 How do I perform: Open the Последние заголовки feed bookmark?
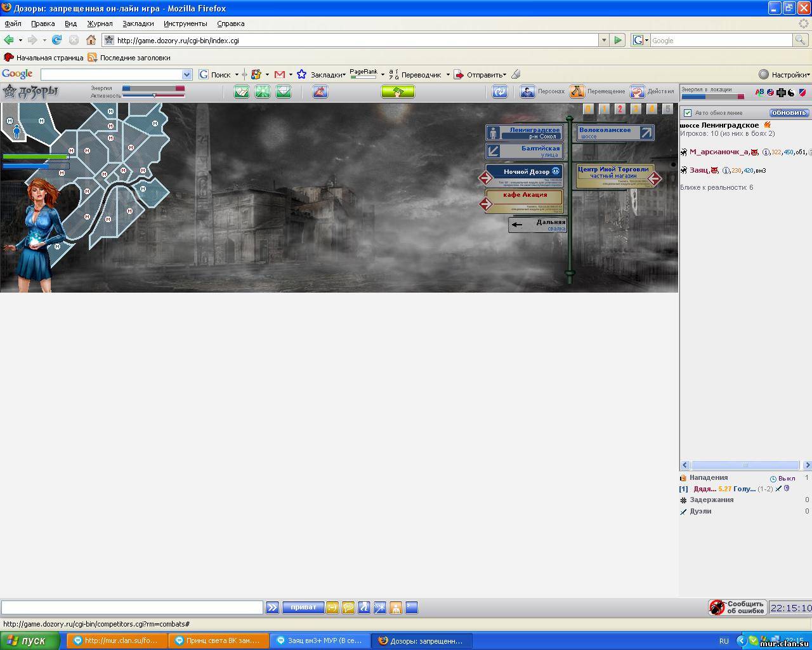click(129, 57)
